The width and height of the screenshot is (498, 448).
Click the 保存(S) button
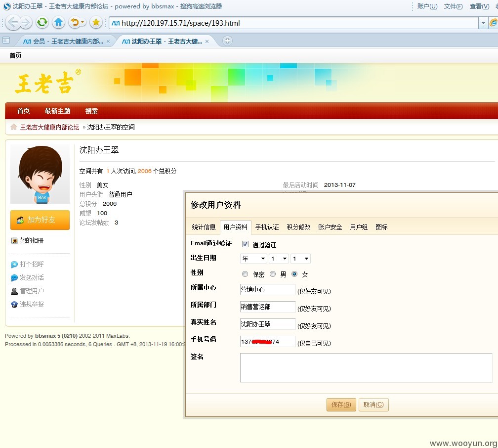pos(341,404)
